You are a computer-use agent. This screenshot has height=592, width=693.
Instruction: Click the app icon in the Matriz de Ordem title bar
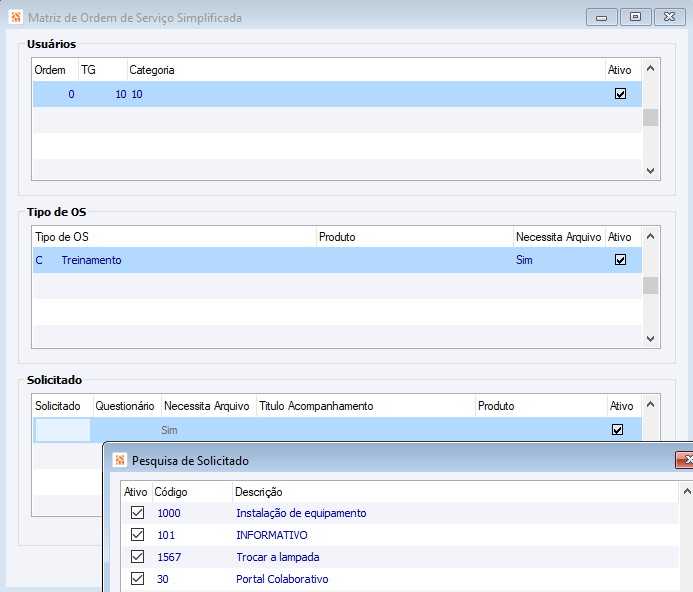click(x=16, y=17)
